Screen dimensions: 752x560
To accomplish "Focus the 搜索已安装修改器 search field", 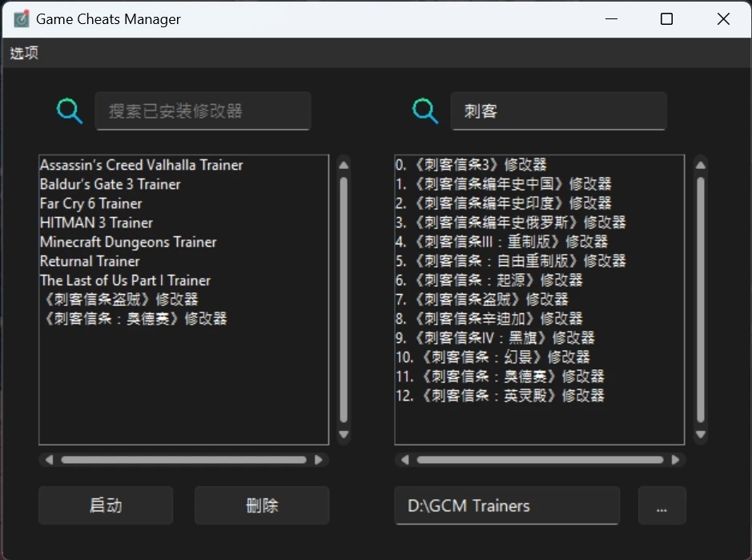I will pyautogui.click(x=203, y=111).
